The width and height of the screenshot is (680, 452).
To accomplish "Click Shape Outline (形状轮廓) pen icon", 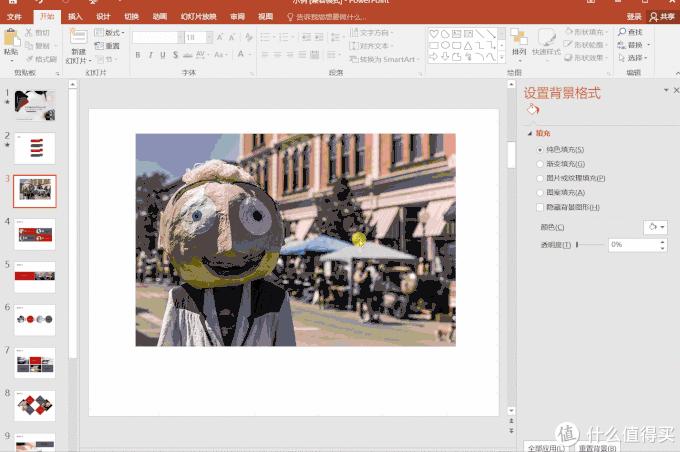I will [569, 45].
